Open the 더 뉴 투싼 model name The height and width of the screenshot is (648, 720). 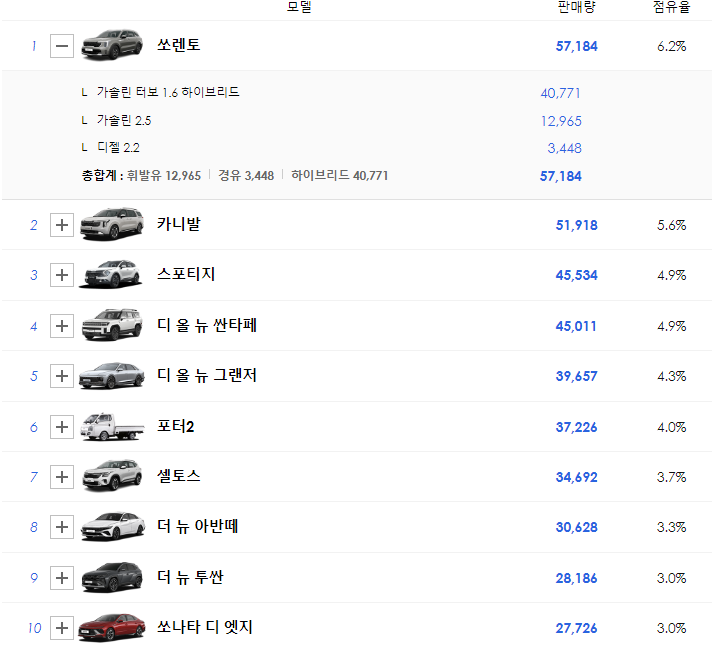(190, 577)
